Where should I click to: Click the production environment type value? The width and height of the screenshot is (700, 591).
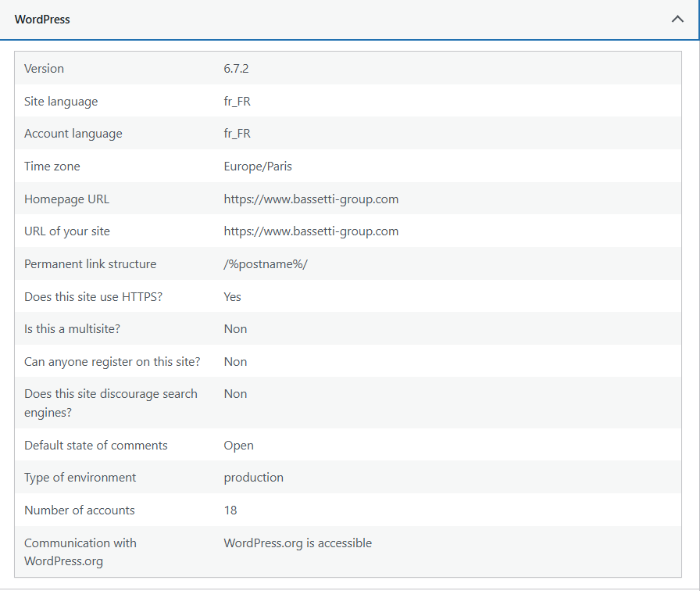[253, 478]
